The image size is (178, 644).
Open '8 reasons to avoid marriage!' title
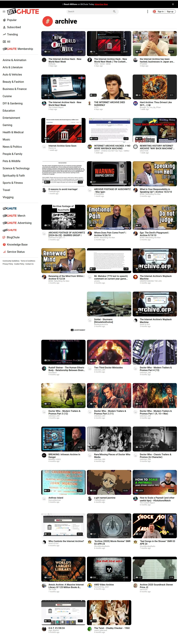tap(63, 189)
